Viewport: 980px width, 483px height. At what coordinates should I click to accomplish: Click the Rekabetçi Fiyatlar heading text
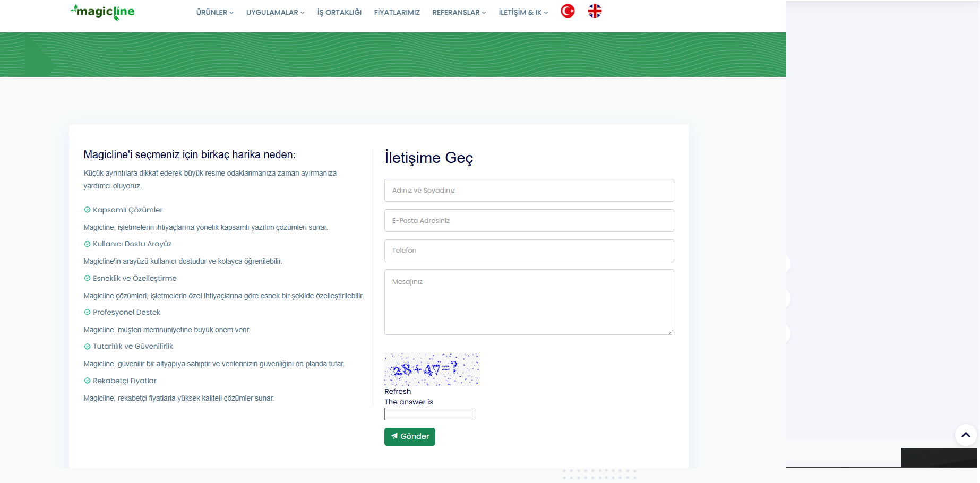click(x=125, y=381)
